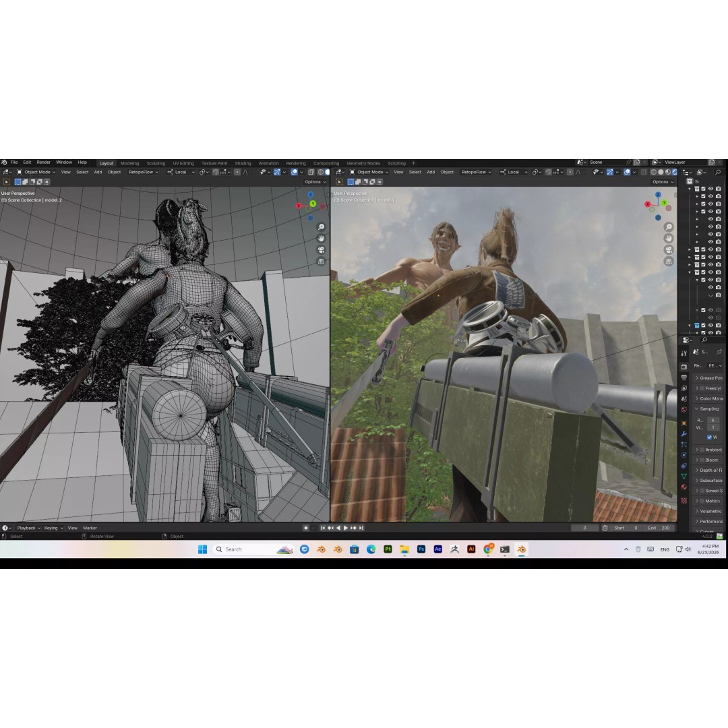Viewport: 728px width, 728px height.
Task: Expand the Volumetrics panel
Action: coord(709,511)
